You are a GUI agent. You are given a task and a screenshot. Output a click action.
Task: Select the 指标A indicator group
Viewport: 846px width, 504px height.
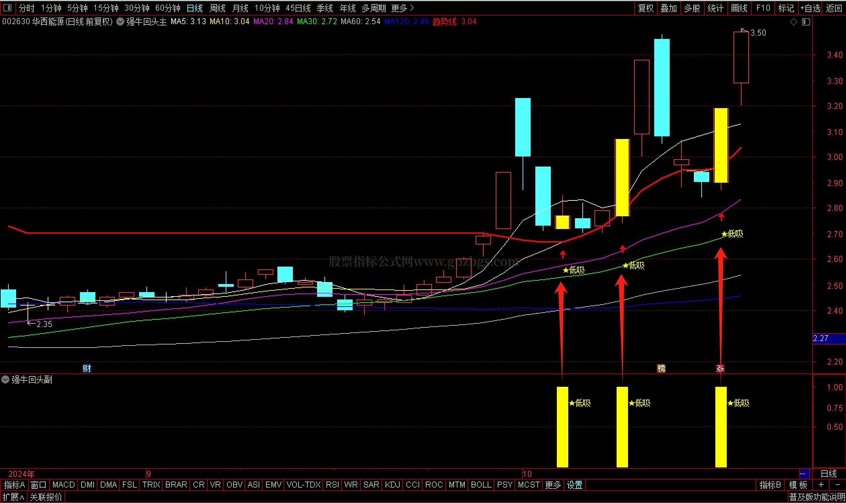tap(14, 485)
